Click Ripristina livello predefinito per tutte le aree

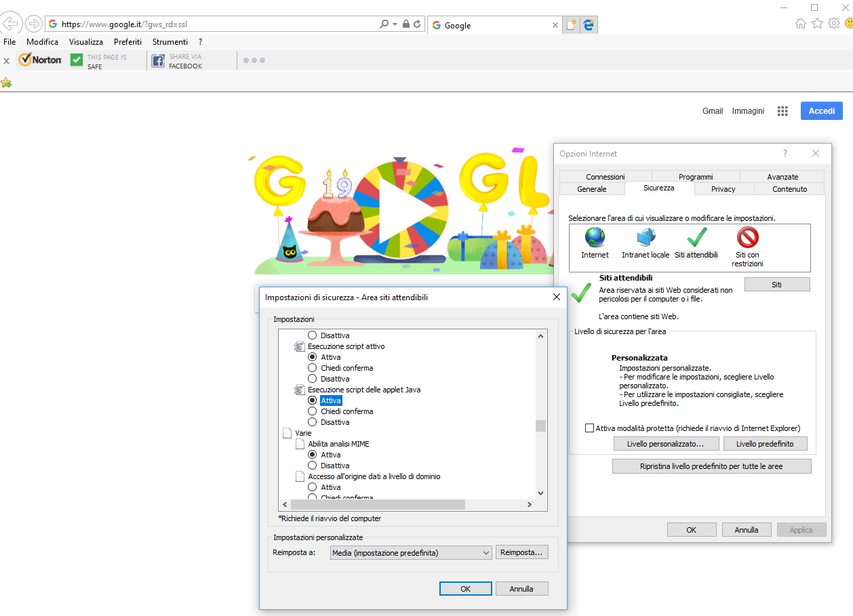pos(711,466)
